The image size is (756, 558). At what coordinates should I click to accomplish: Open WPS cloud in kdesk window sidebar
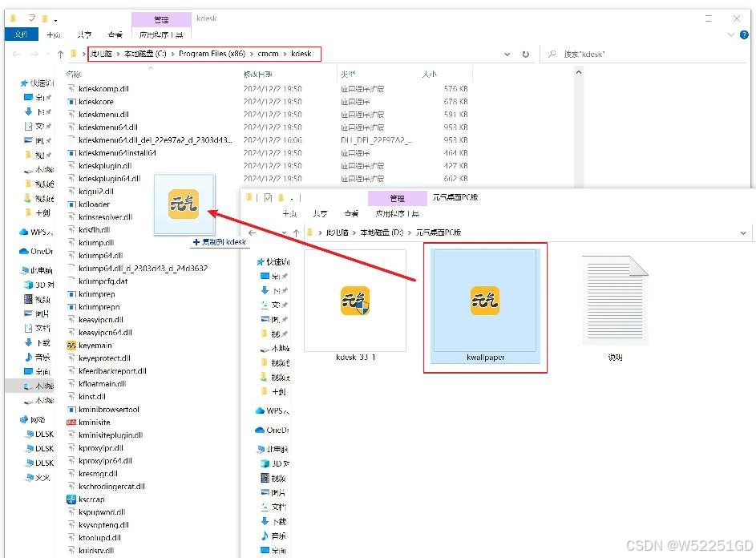pos(37,232)
